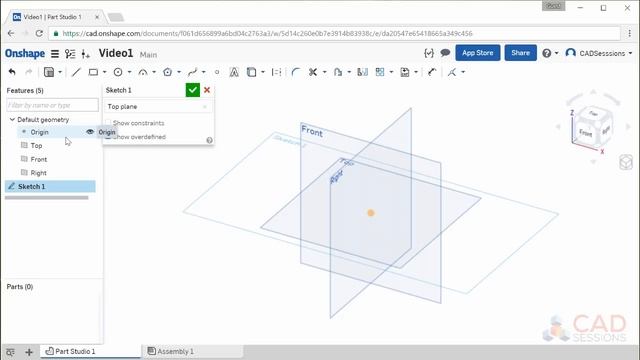Open the sketch dialog help icon
The width and height of the screenshot is (640, 360).
click(209, 140)
